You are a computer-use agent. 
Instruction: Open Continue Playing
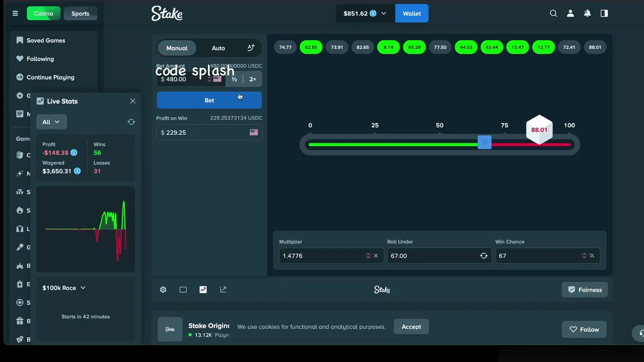click(x=45, y=77)
